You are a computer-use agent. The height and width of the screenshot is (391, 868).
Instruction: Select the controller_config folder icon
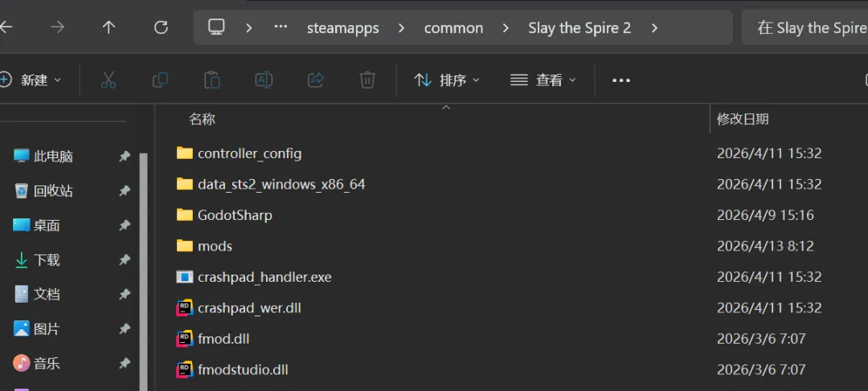coord(184,153)
